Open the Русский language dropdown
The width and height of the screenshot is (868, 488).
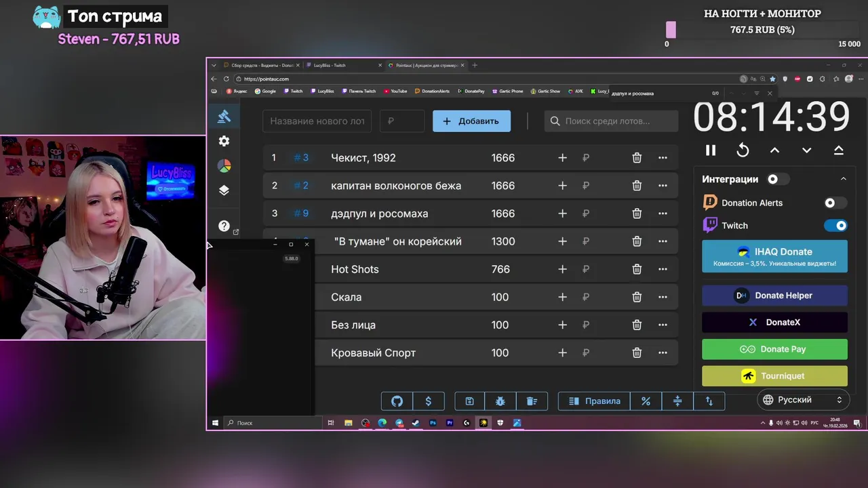click(803, 400)
